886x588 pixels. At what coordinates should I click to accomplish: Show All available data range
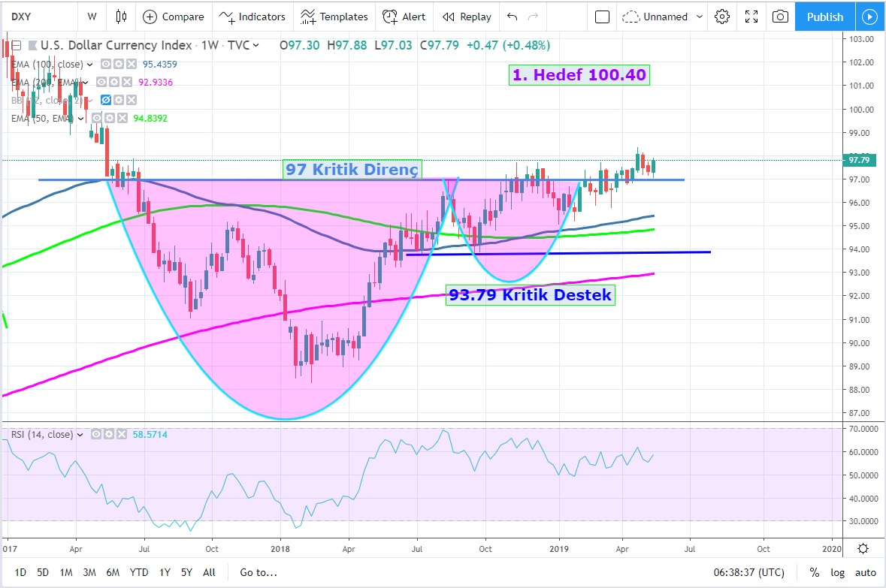click(209, 572)
